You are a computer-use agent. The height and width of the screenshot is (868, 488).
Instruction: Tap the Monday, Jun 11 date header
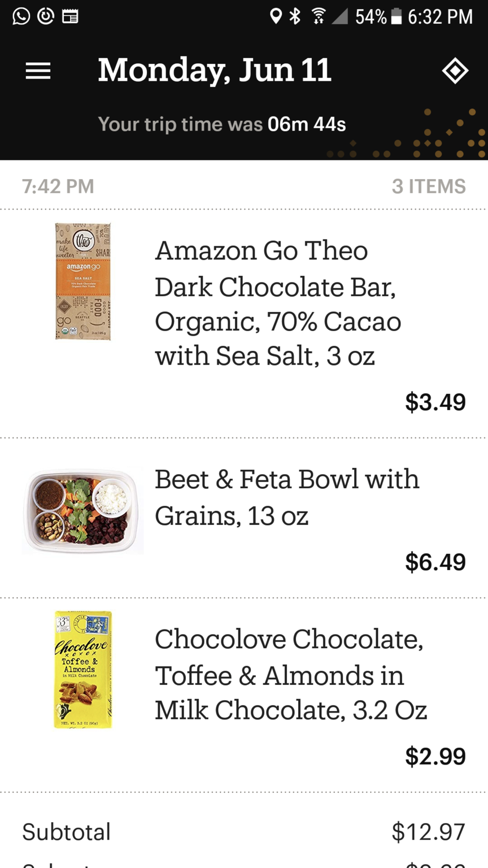215,70
